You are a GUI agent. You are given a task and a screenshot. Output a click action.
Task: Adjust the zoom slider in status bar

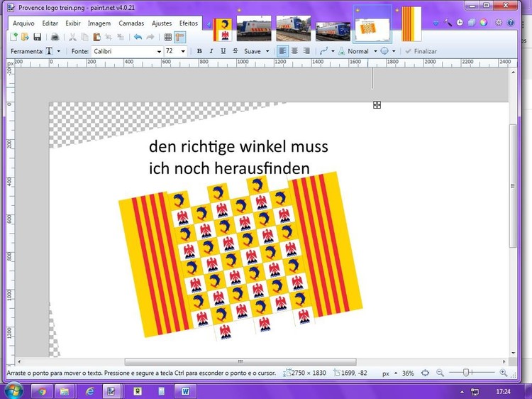coord(466,373)
